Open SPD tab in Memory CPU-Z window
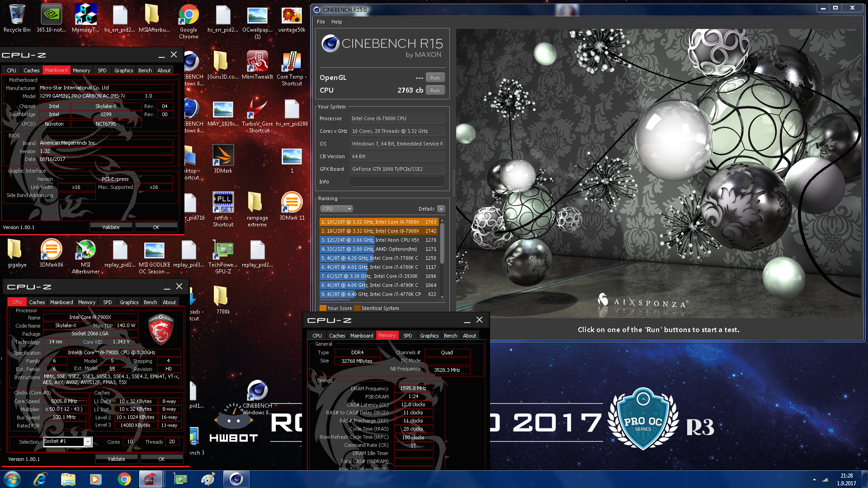This screenshot has height=488, width=868. pos(408,336)
